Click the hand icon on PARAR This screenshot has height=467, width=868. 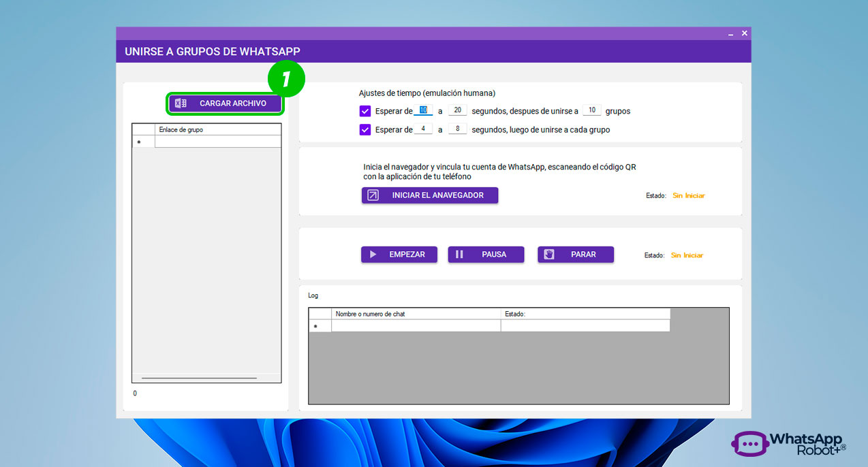click(x=549, y=255)
